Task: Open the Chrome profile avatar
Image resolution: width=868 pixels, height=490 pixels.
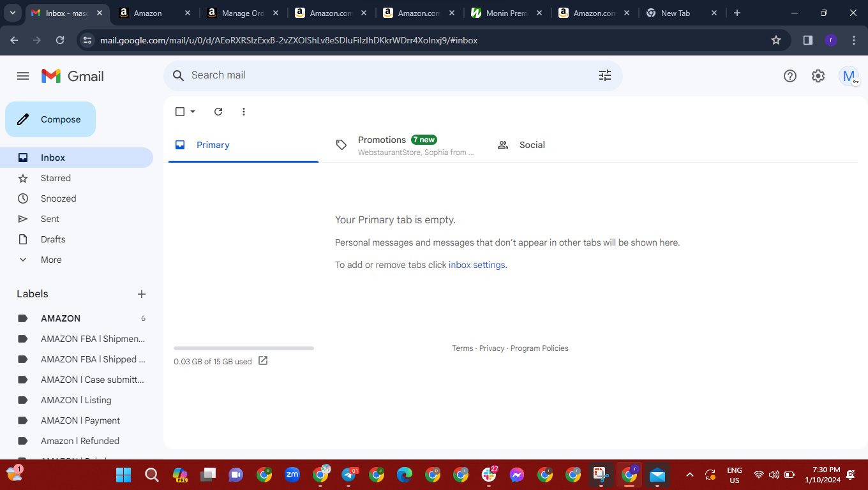Action: pos(830,40)
